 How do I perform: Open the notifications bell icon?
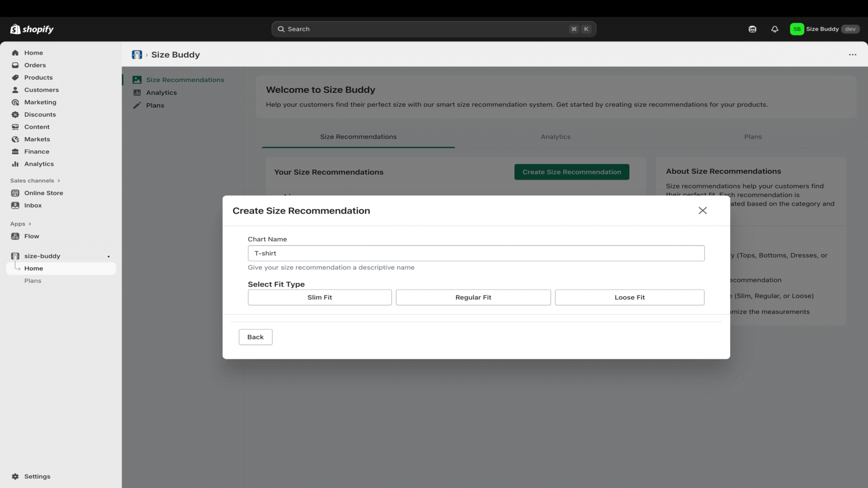click(x=775, y=29)
